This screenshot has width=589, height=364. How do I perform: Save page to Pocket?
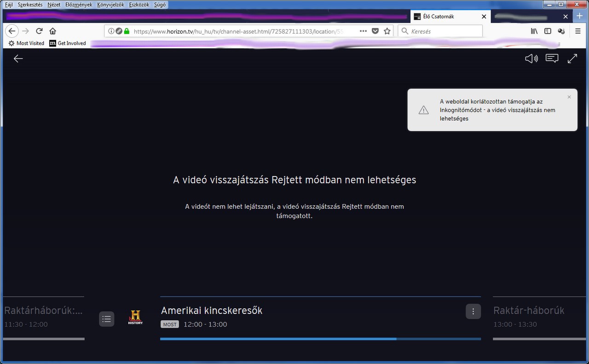pos(375,31)
